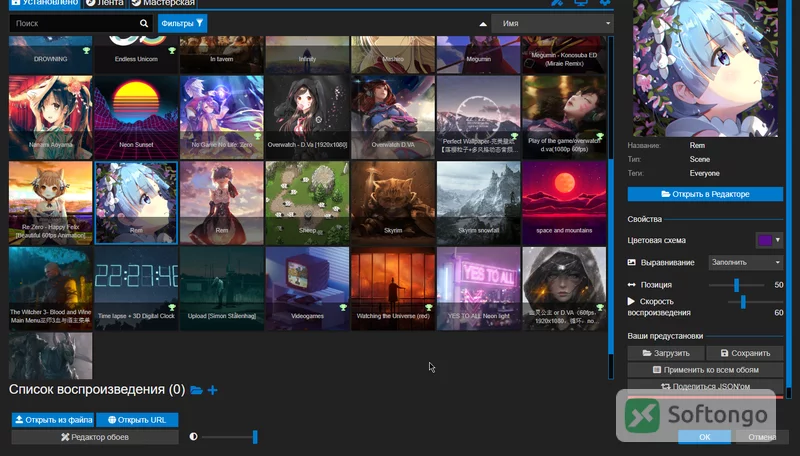Image resolution: width=800 pixels, height=456 pixels.
Task: Add a new playlist with plus icon
Action: tap(213, 390)
